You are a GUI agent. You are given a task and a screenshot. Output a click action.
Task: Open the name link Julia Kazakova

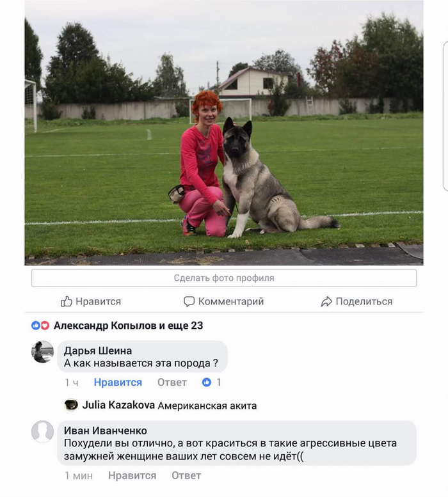click(x=118, y=405)
